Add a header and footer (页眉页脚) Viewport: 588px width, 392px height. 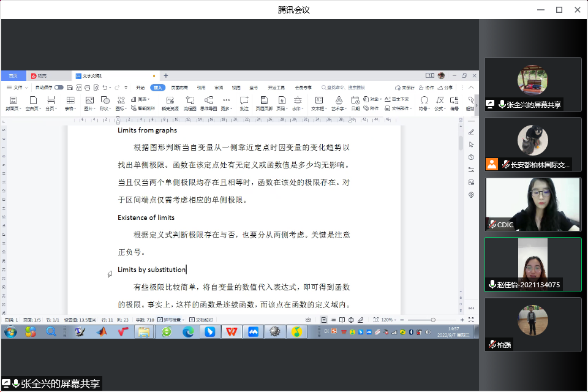pyautogui.click(x=263, y=103)
